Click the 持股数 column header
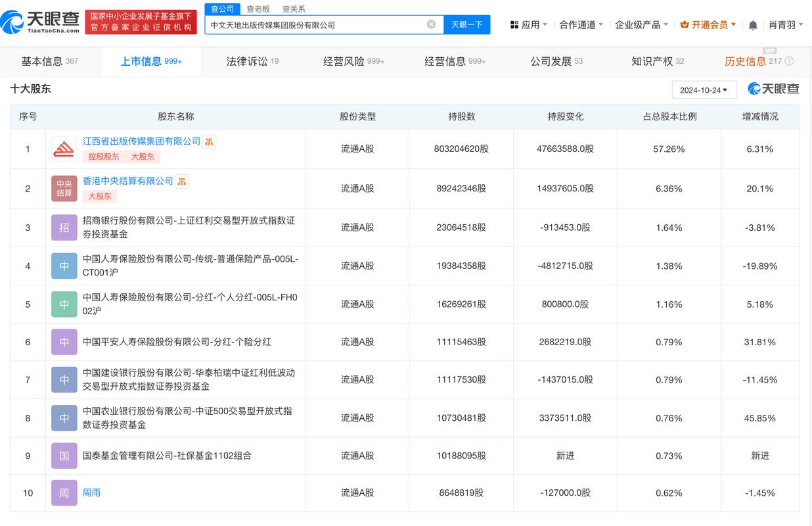The image size is (812, 526). pos(462,116)
